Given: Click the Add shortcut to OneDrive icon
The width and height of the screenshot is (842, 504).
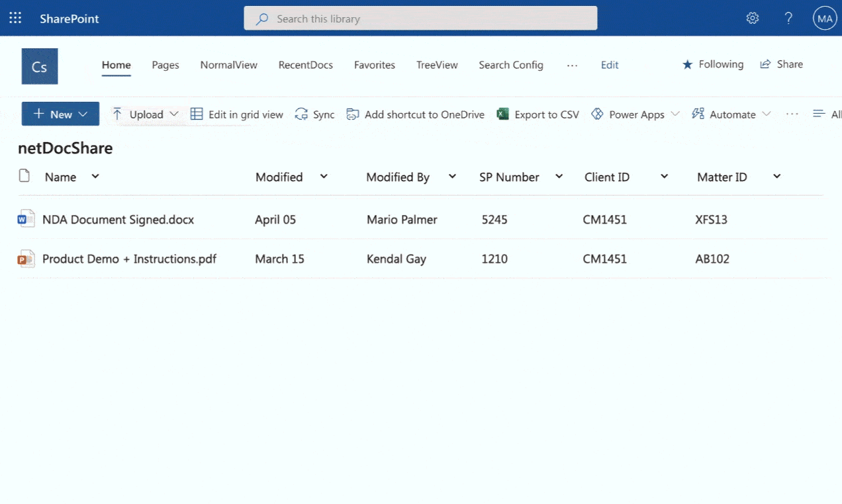Looking at the screenshot, I should 353,114.
